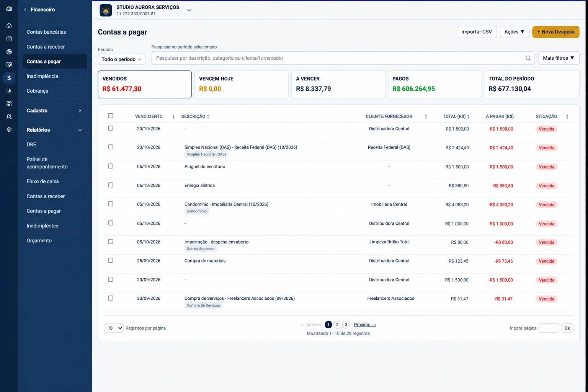
Task: Open Contas bancárias menu item
Action: click(54, 32)
